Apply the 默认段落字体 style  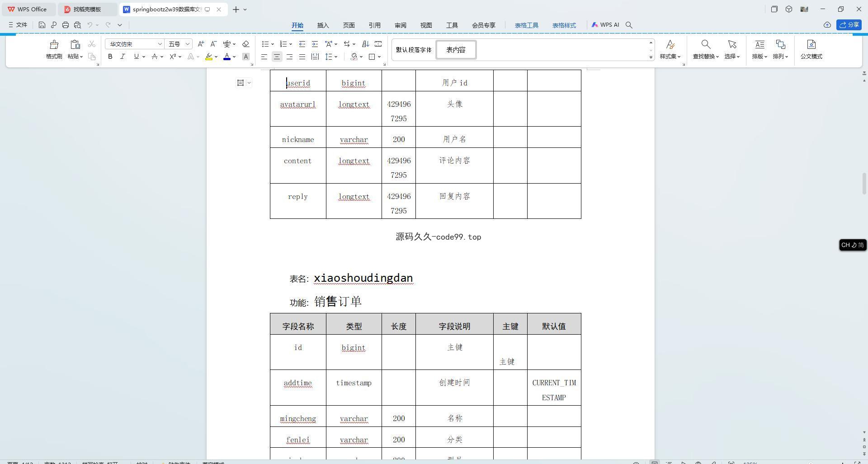coord(414,50)
